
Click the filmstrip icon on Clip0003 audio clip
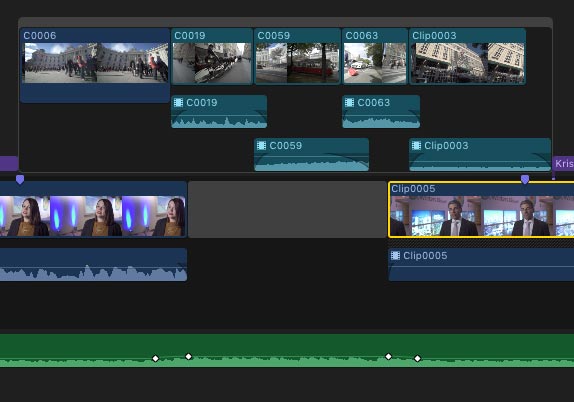[416, 145]
